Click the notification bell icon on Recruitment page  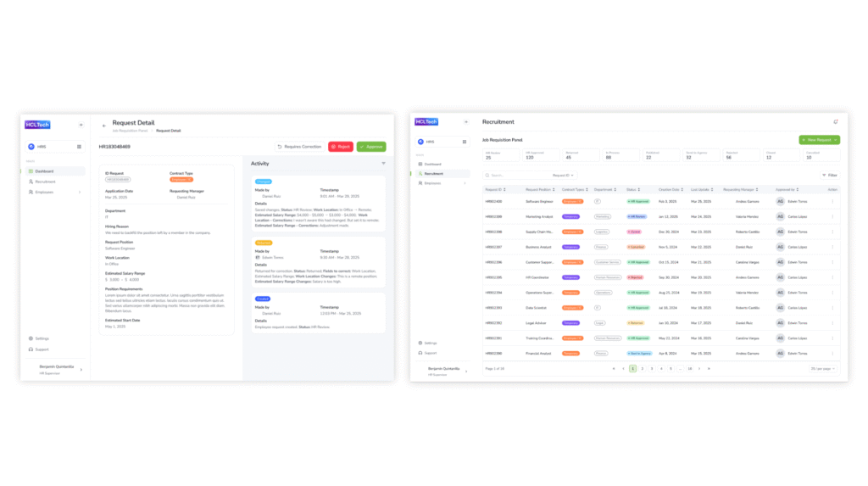[835, 122]
